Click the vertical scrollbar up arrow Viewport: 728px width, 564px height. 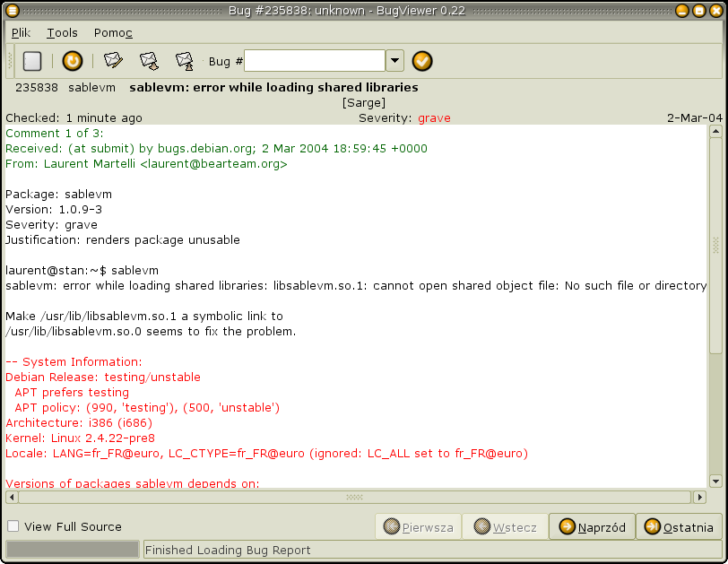pos(716,132)
